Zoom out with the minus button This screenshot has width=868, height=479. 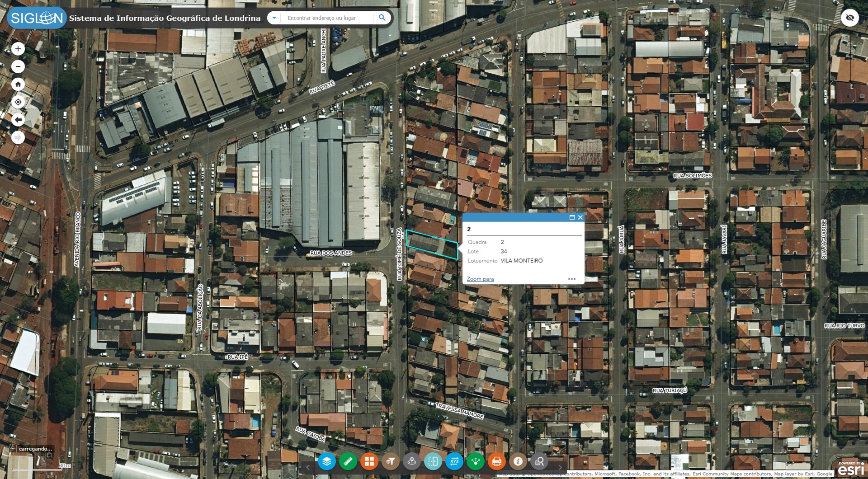(18, 66)
